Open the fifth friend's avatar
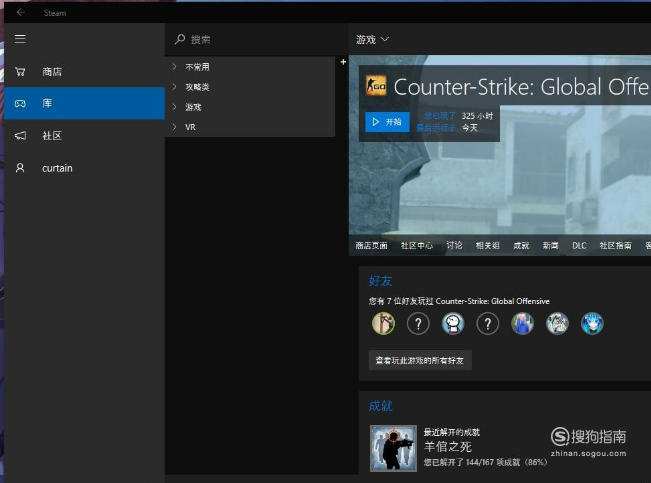This screenshot has height=483, width=651. (523, 324)
